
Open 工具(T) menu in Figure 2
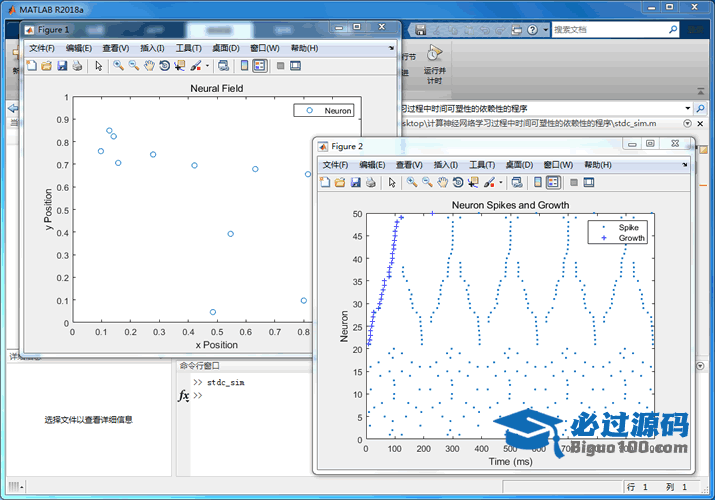click(x=482, y=165)
